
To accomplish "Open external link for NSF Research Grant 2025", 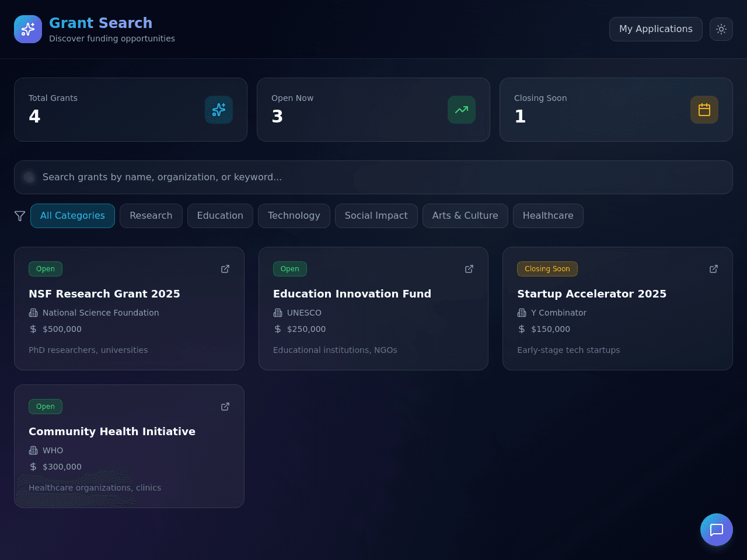I will (225, 269).
